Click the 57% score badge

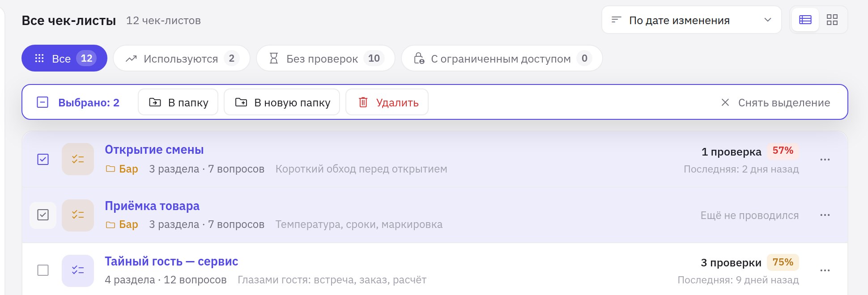click(783, 151)
